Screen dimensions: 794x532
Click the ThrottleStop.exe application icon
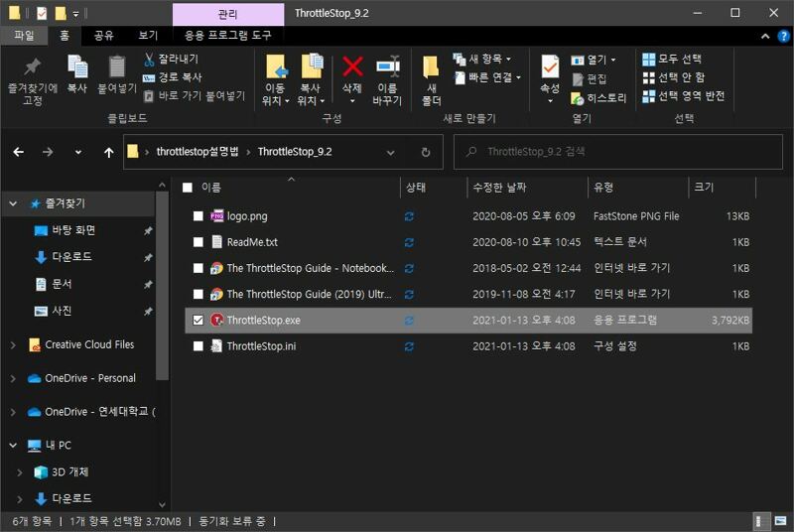click(x=216, y=320)
